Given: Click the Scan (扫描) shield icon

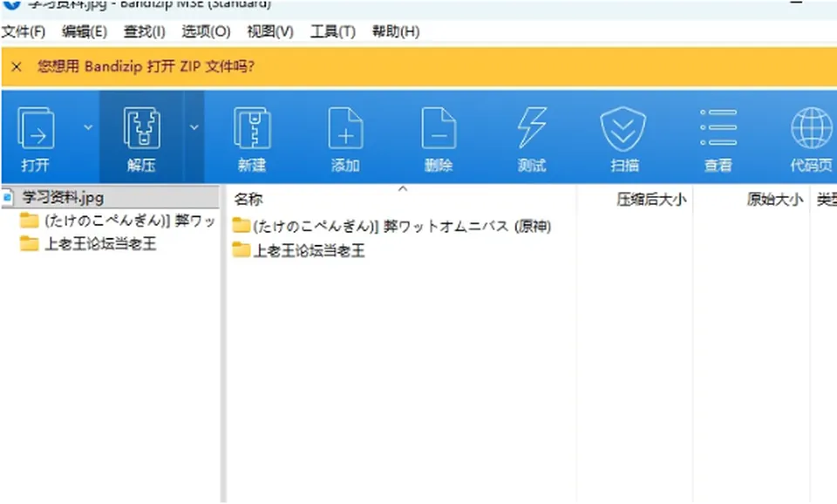Looking at the screenshot, I should [x=623, y=128].
